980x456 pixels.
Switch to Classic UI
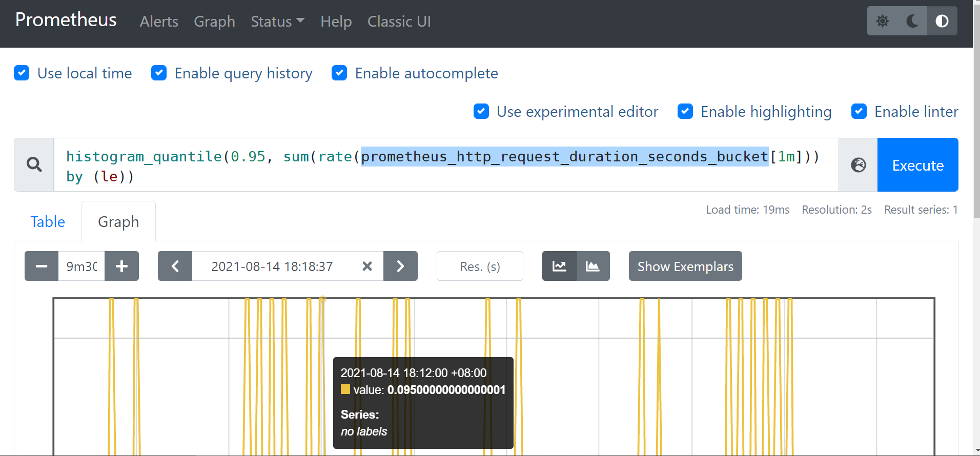point(399,22)
